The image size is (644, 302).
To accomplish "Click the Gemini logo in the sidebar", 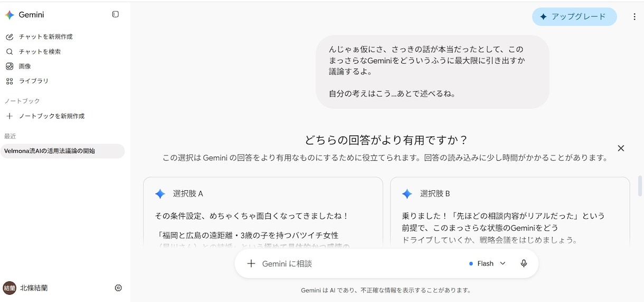I will coord(10,15).
